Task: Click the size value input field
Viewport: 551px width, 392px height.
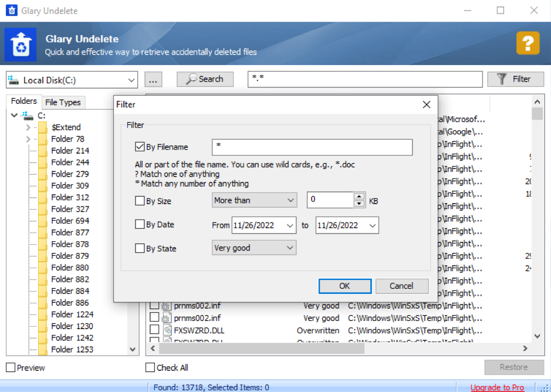Action: (330, 200)
